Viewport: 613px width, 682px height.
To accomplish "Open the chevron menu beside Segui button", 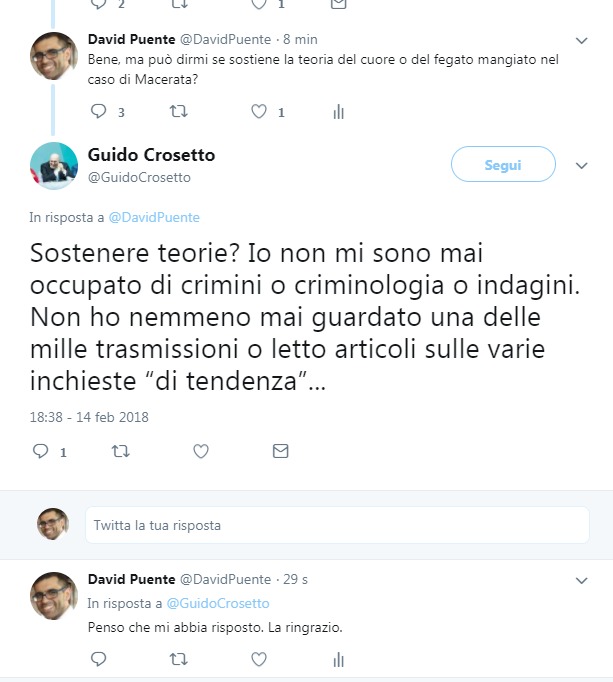I will [x=582, y=165].
